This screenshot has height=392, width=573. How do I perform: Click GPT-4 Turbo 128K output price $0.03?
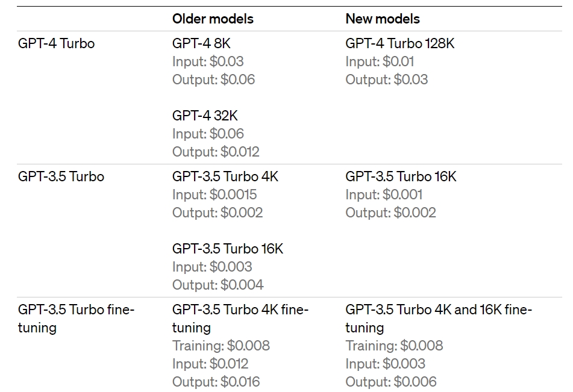(387, 79)
